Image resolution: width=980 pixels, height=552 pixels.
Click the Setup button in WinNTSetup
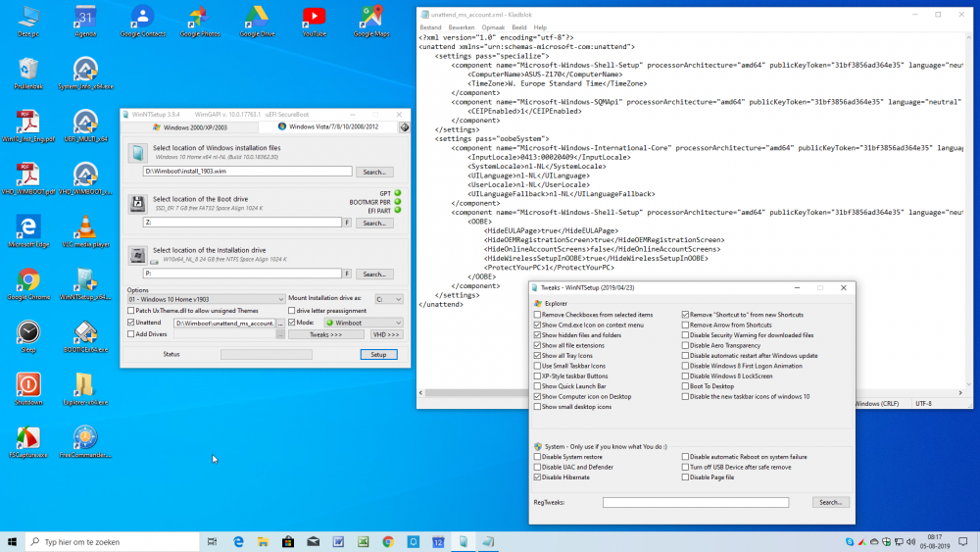pos(379,354)
